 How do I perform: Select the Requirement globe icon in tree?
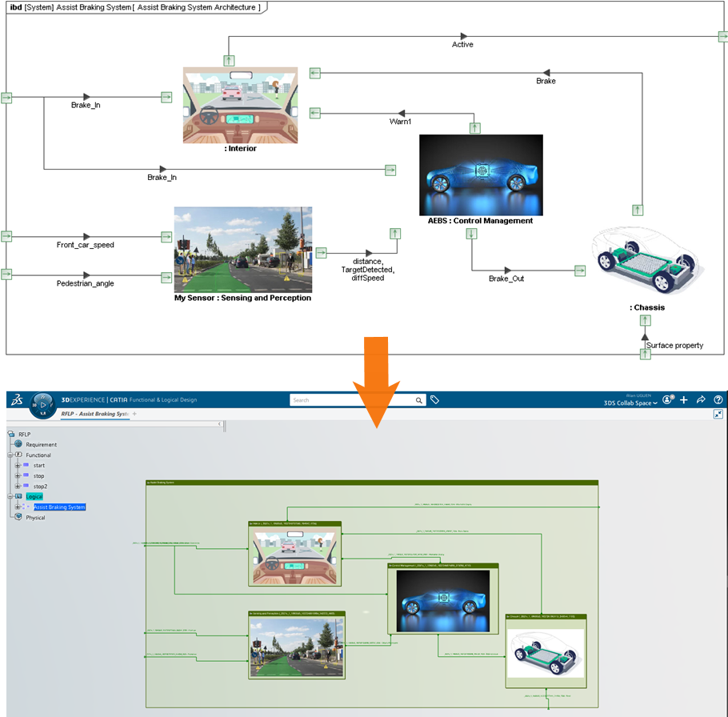[18, 444]
